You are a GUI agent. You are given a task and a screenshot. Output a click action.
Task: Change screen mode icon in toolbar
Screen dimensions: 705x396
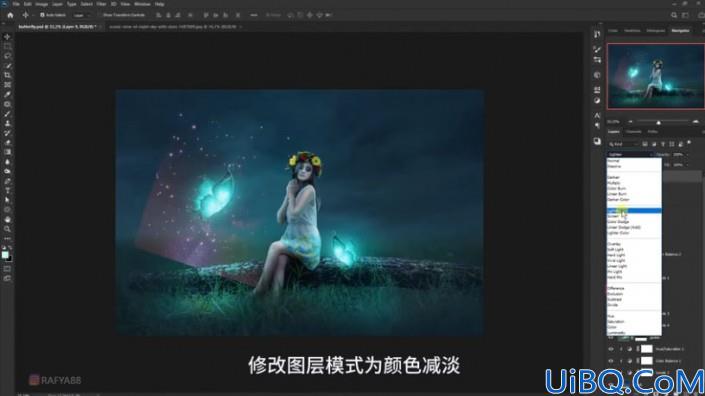tap(7, 279)
